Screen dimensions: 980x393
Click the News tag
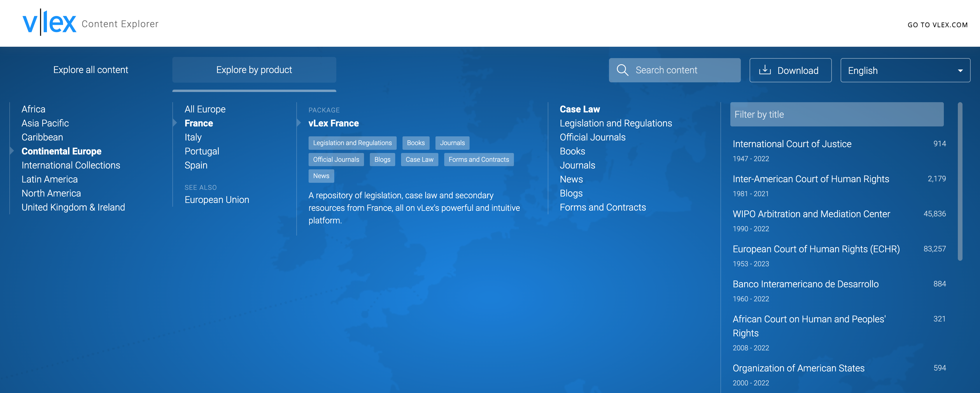click(x=321, y=176)
